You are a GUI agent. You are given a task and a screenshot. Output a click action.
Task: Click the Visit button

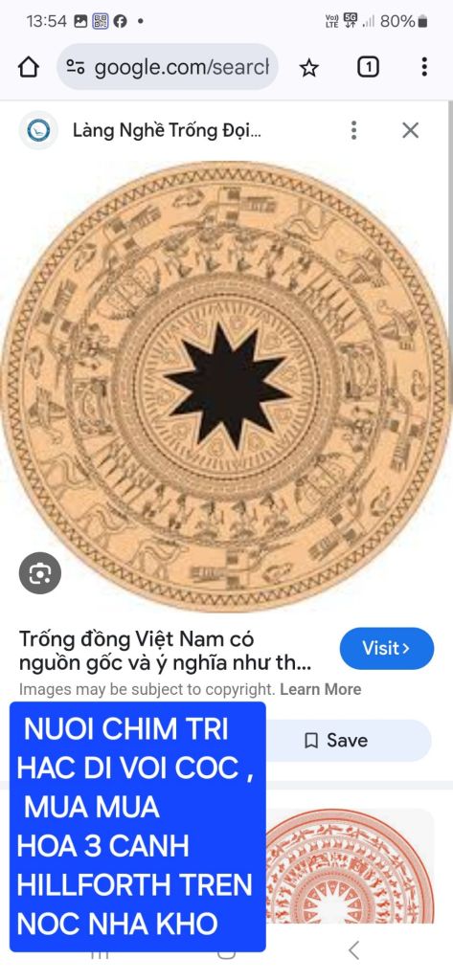[387, 648]
